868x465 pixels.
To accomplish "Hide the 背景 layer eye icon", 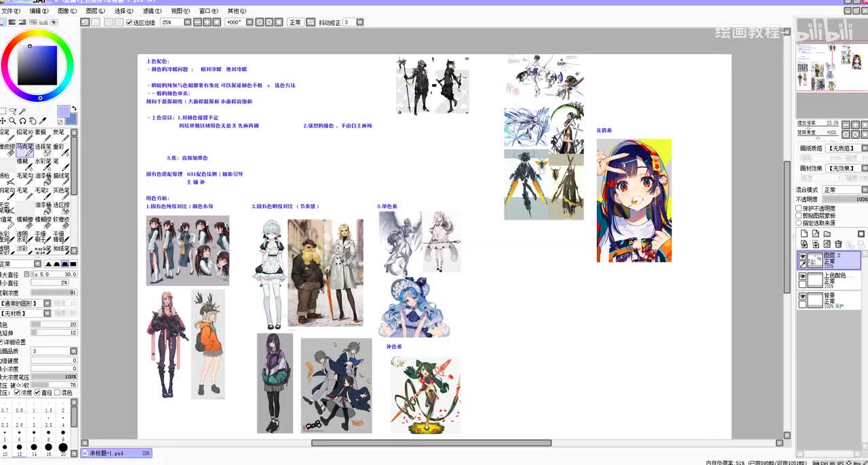I will 803,296.
